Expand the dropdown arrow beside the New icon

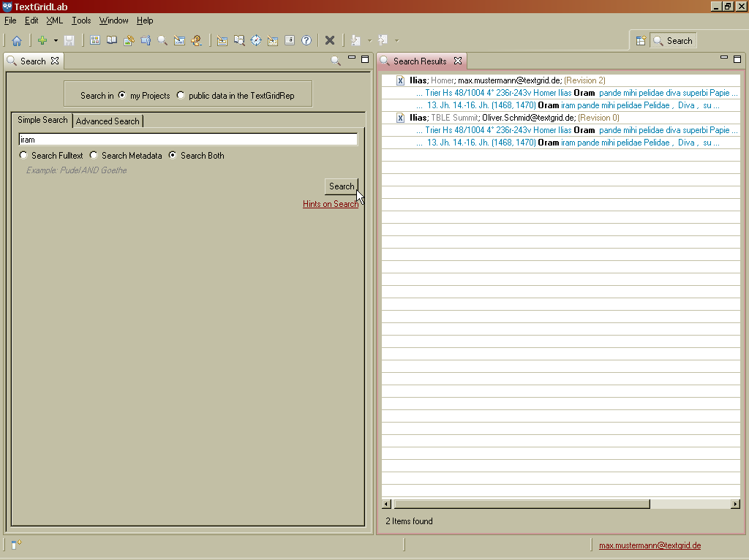tap(56, 41)
